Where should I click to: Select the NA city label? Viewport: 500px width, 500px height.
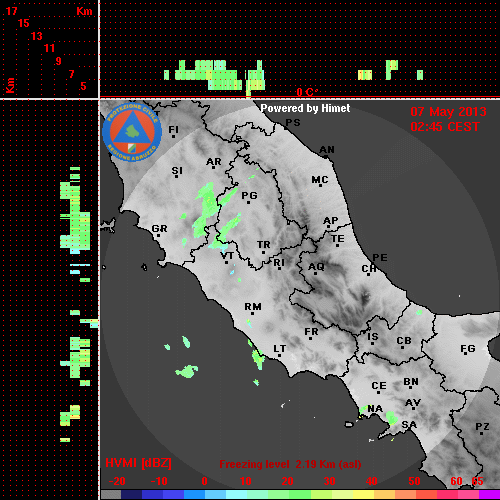point(375,409)
